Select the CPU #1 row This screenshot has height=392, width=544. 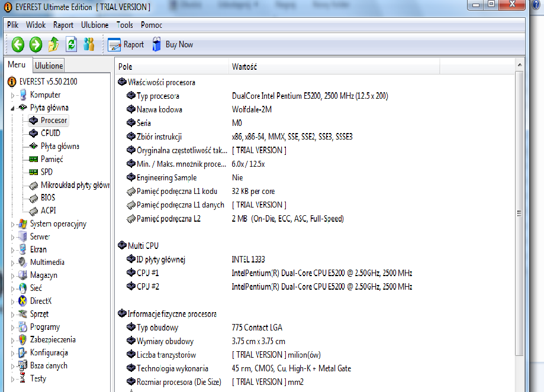[x=269, y=273]
